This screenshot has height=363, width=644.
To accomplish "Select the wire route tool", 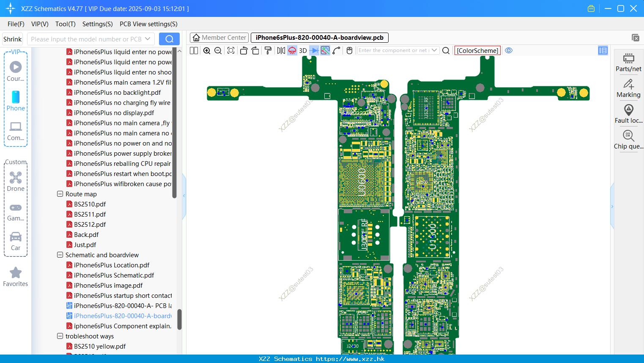I will pyautogui.click(x=337, y=50).
